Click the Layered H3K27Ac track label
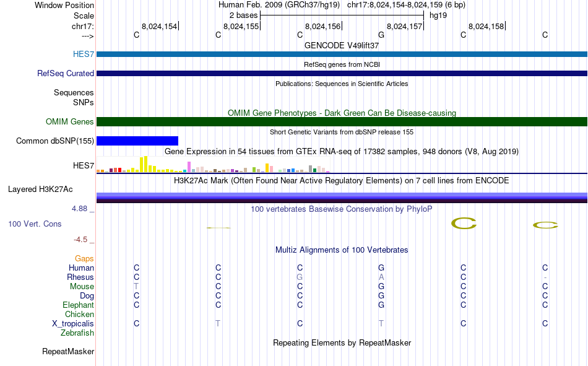Viewport: 588px width, 366px height. coord(40,190)
